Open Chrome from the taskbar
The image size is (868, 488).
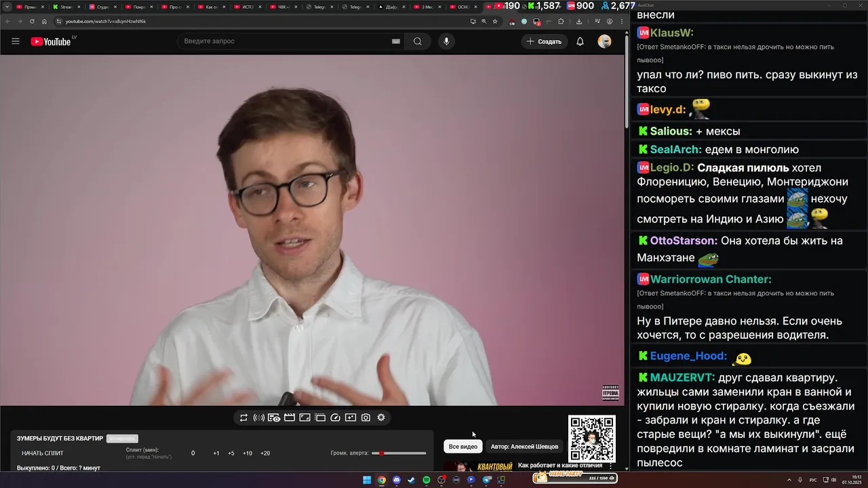tap(382, 480)
